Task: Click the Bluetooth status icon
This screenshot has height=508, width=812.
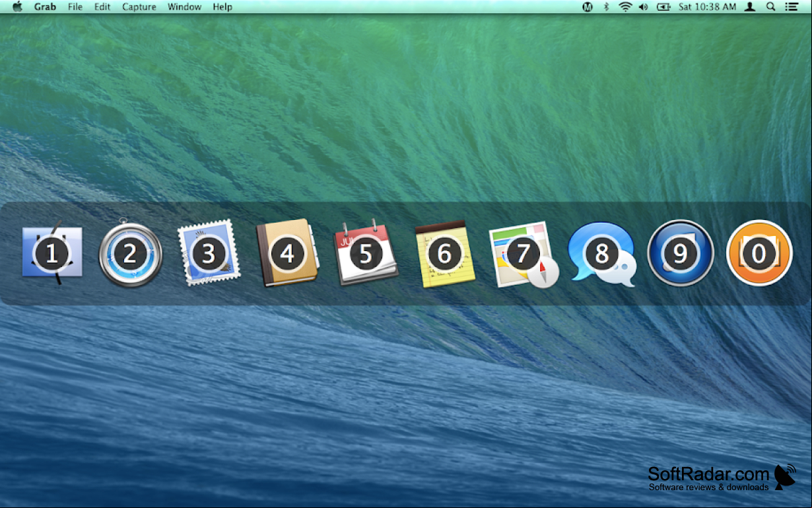Action: (606, 7)
